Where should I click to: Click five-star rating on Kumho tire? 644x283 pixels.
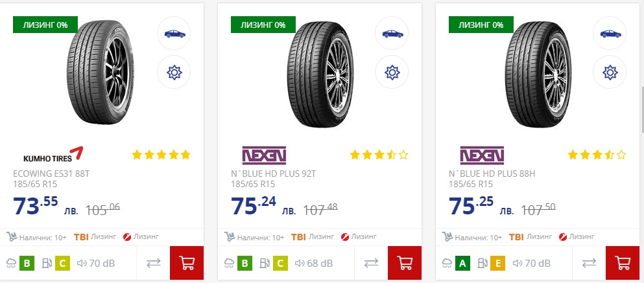(161, 155)
